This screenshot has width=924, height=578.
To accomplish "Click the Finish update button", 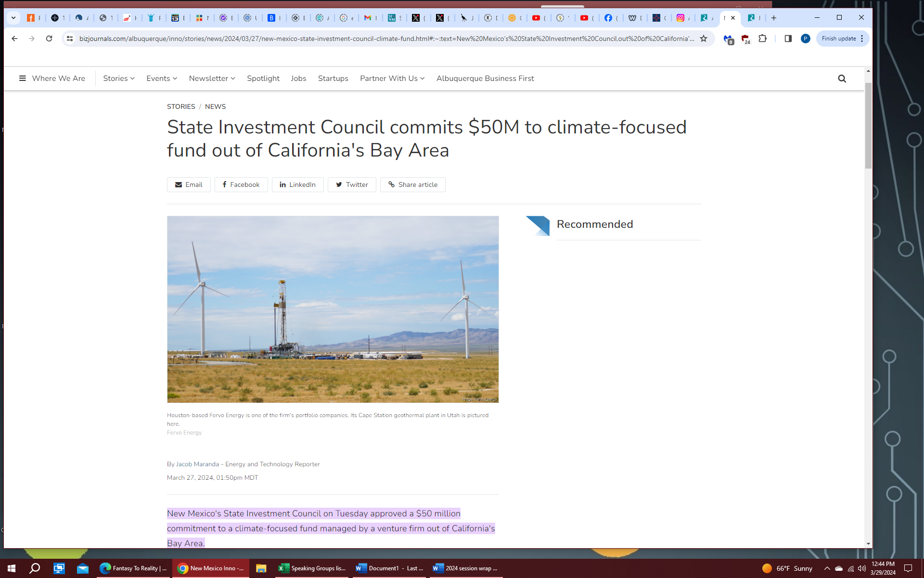I will click(x=838, y=39).
